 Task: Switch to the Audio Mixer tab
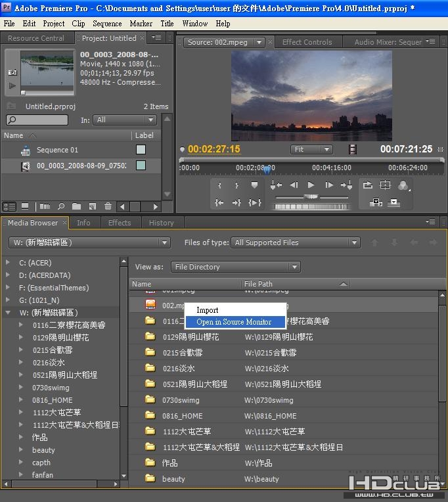coord(388,42)
